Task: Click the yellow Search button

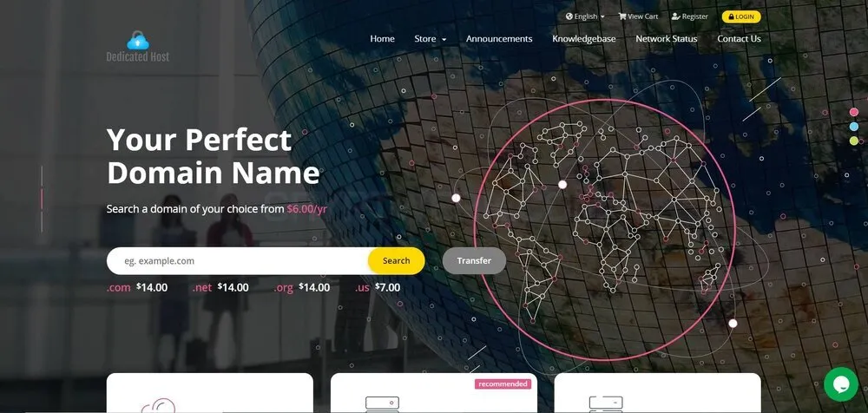Action: pyautogui.click(x=397, y=261)
